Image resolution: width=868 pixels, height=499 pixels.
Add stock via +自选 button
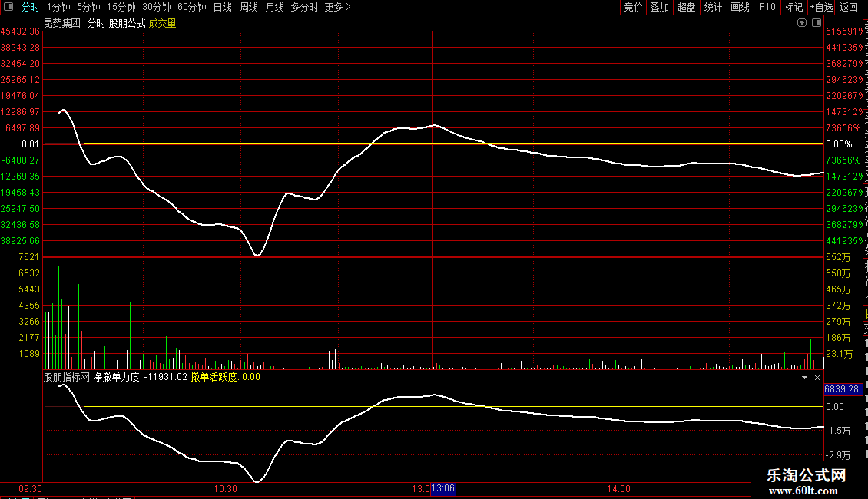tap(821, 7)
